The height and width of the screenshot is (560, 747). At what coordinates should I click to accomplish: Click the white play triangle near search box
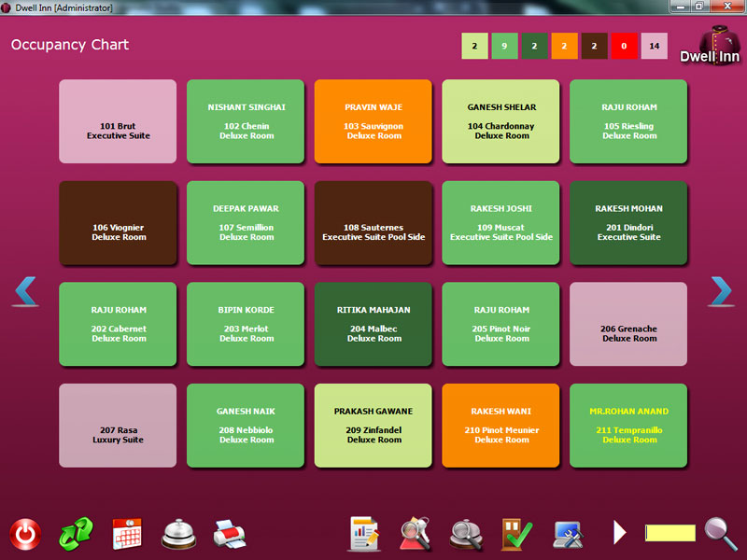tap(620, 533)
